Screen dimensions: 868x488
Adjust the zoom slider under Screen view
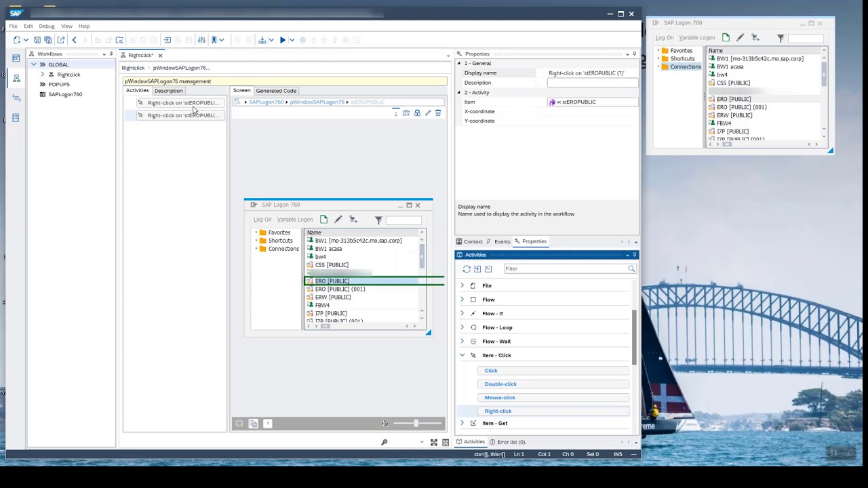(x=416, y=424)
